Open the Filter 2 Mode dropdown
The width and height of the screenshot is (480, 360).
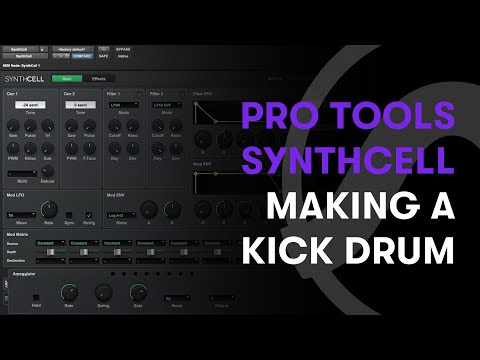pyautogui.click(x=167, y=105)
